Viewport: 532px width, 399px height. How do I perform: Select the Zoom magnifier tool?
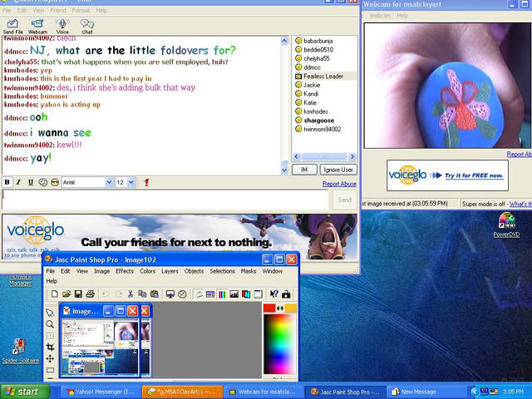point(50,324)
